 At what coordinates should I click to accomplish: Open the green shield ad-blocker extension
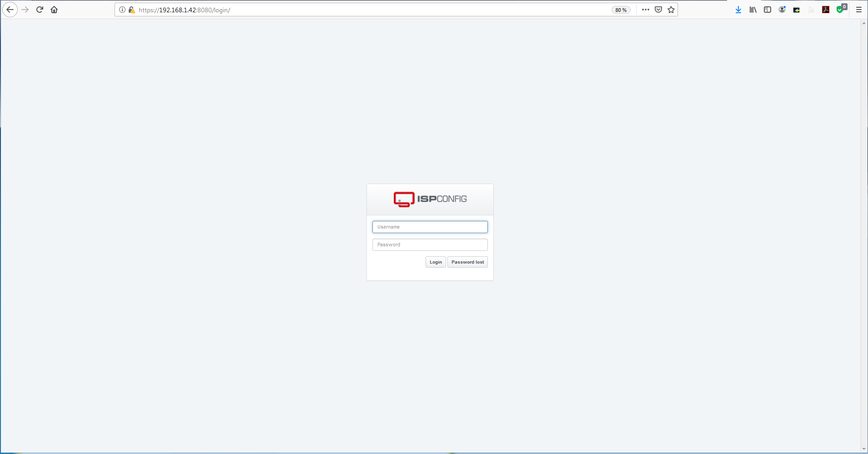tap(841, 9)
